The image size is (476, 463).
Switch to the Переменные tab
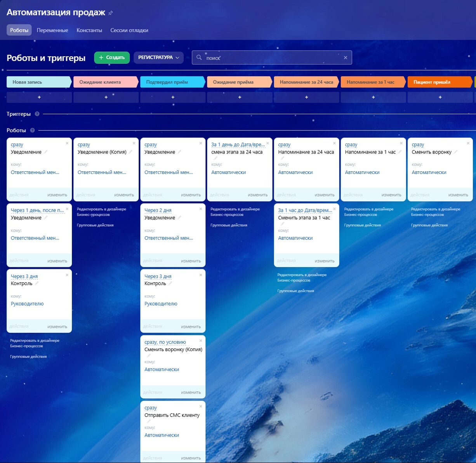tap(52, 30)
